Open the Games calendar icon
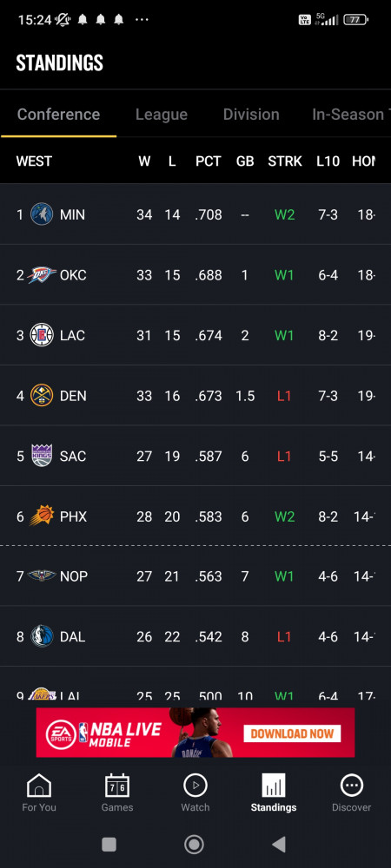Viewport: 391px width, 868px height. click(x=116, y=785)
